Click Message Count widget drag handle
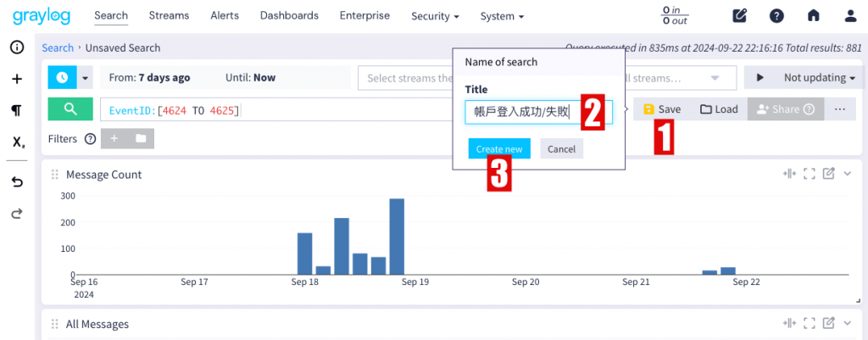868x340 pixels. point(55,175)
